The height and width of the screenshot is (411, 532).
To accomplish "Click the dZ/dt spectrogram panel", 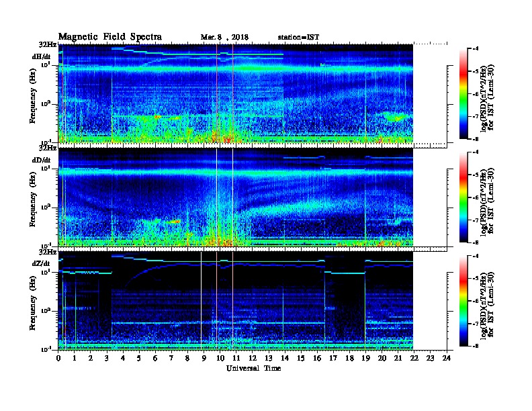I will 236,300.
